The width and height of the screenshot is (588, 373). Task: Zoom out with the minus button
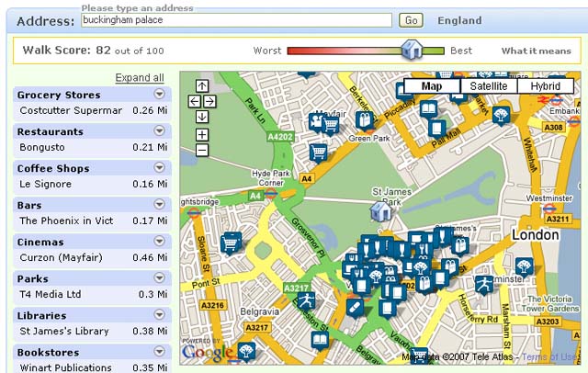click(202, 151)
